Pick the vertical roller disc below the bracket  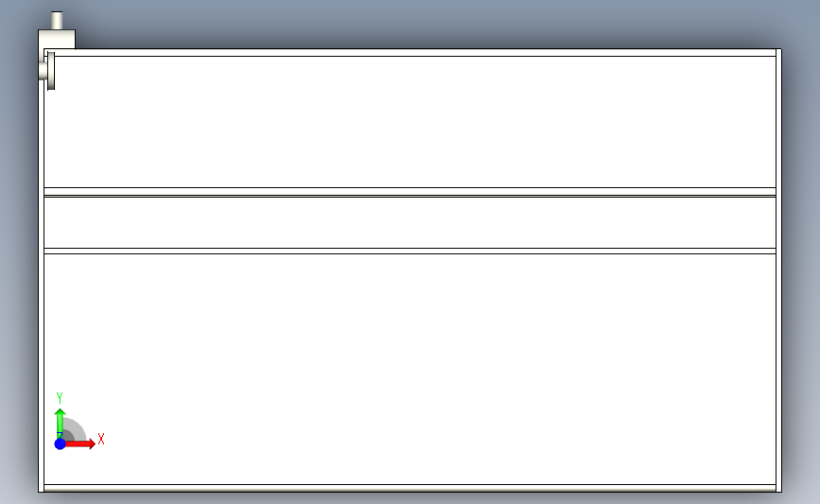pos(51,71)
